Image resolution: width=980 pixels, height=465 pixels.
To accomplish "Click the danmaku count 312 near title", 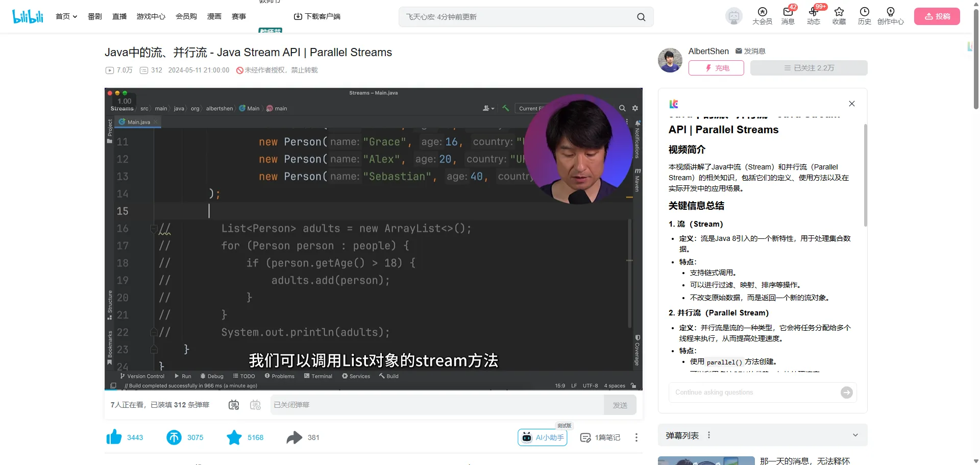I will point(151,70).
